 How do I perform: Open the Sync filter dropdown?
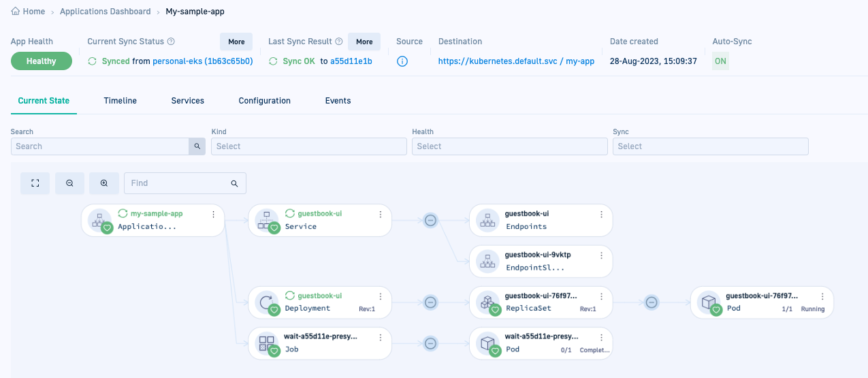tap(710, 146)
